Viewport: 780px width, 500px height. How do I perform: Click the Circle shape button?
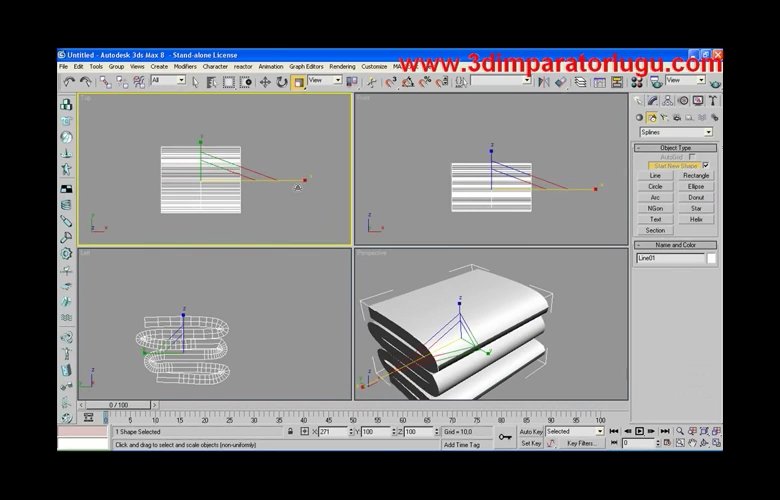coord(655,187)
